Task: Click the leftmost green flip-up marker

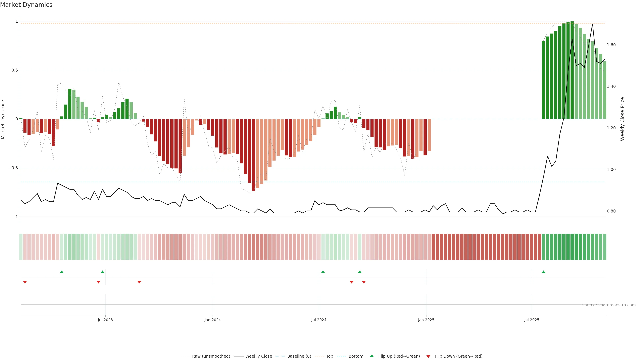Action: click(x=62, y=272)
